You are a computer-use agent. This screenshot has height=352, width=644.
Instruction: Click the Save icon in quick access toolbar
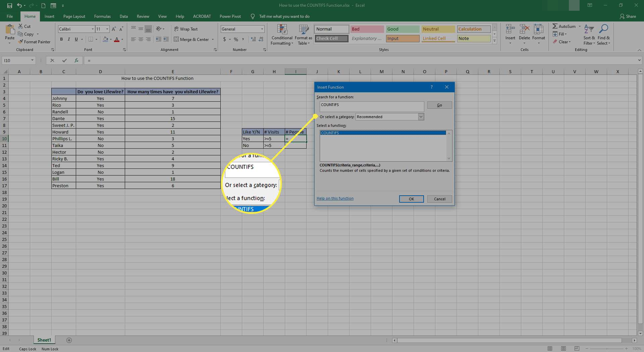point(9,5)
